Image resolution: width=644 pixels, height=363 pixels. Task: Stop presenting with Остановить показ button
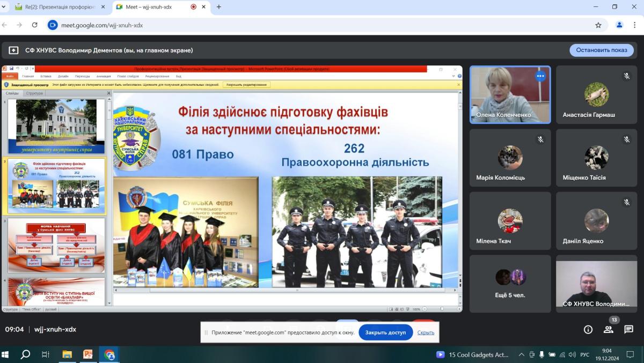coord(601,50)
